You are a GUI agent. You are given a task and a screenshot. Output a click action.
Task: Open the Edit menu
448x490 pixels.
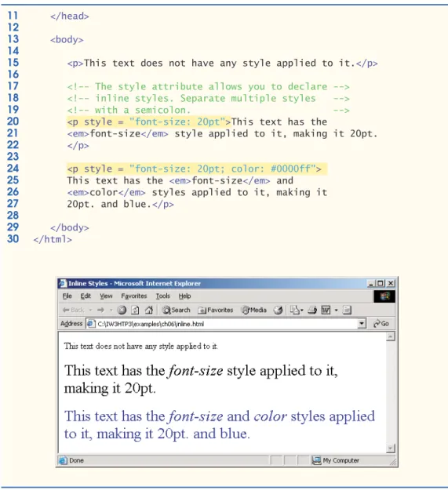pos(86,296)
